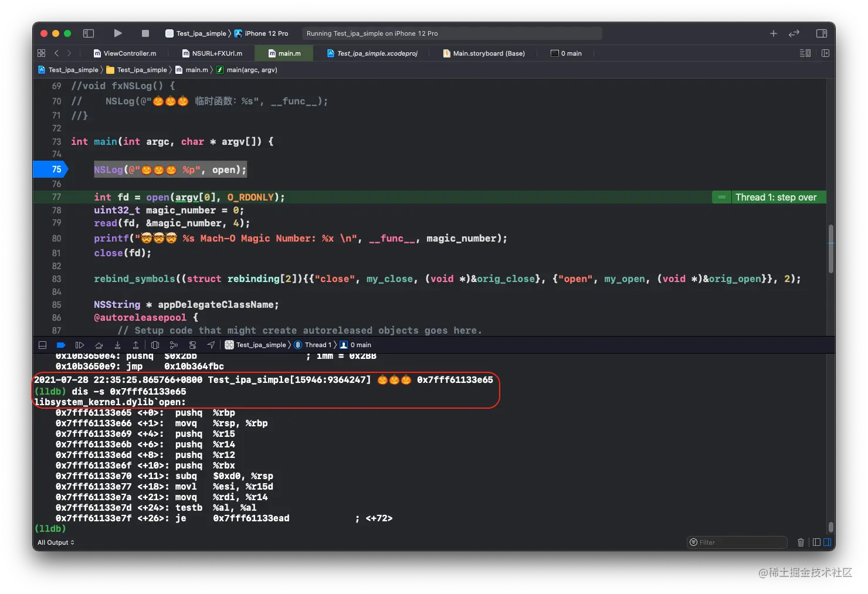Open the Test_ipa_simple project in the jump bar

coord(69,70)
